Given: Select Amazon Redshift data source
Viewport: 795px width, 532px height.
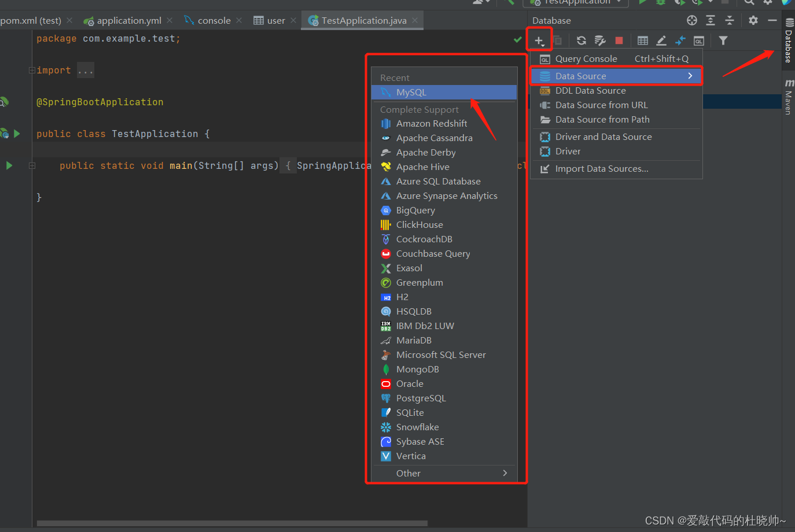Looking at the screenshot, I should (x=444, y=124).
